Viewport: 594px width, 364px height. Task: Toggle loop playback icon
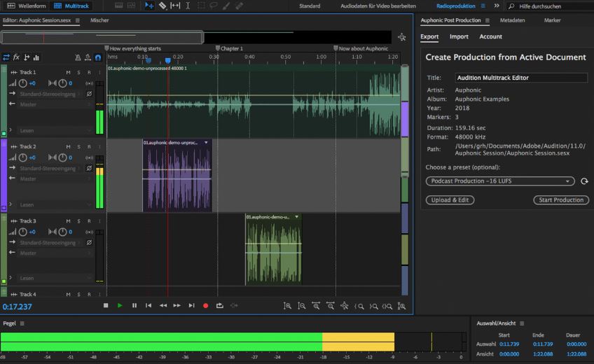click(220, 305)
